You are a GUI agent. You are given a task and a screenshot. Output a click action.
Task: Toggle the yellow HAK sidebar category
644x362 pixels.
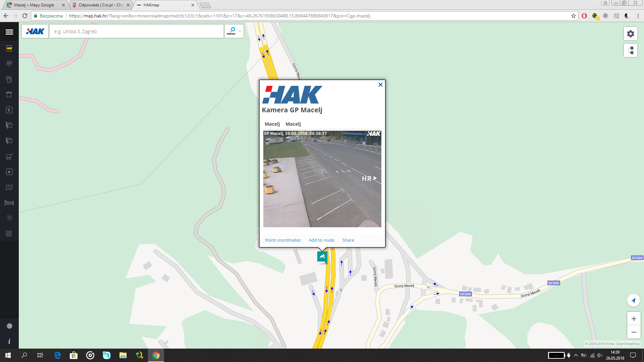click(9, 48)
